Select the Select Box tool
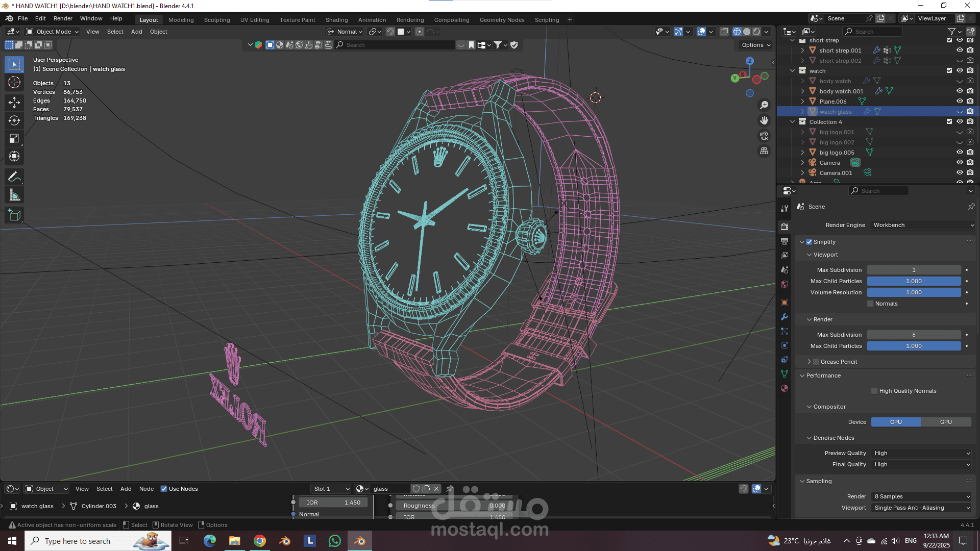 pos(14,64)
